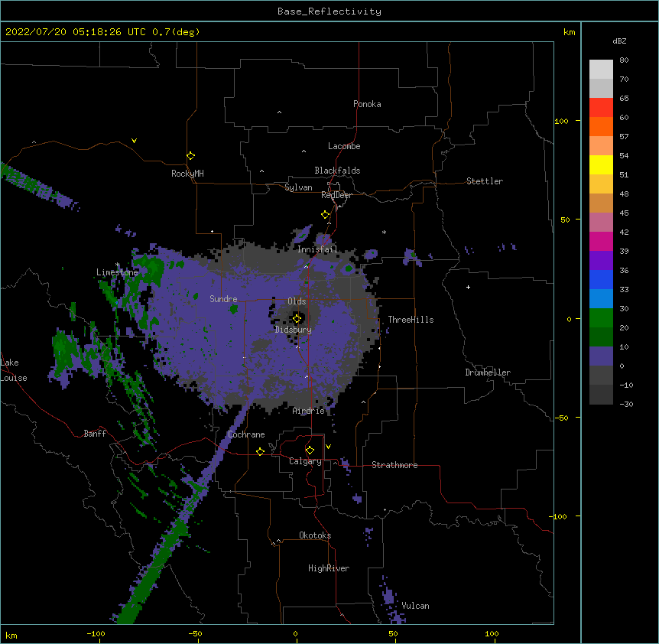Click the Calgary city label
659x644 pixels.
click(305, 461)
